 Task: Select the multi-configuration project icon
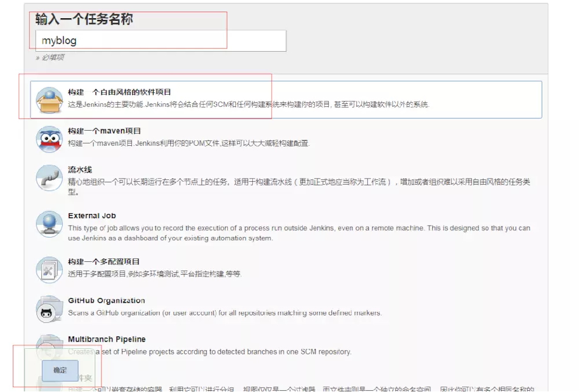(49, 270)
